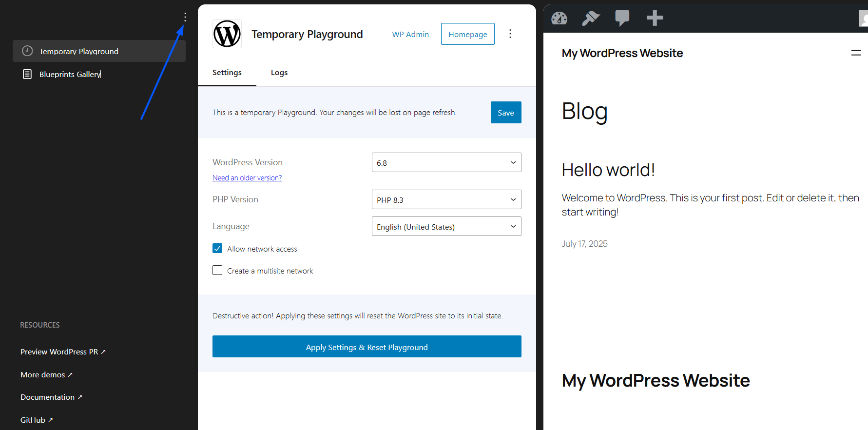The height and width of the screenshot is (430, 868).
Task: Toggle the Allow network access checkbox
Action: pyautogui.click(x=217, y=248)
